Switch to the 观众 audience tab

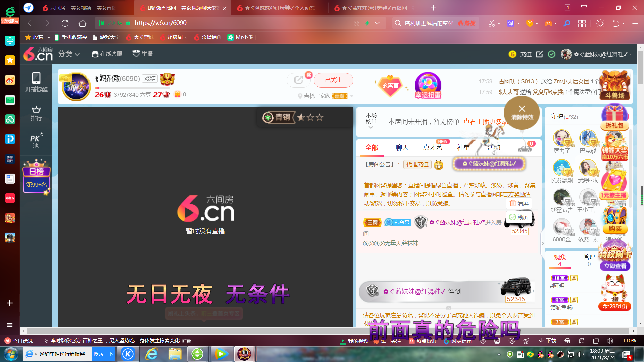click(559, 260)
